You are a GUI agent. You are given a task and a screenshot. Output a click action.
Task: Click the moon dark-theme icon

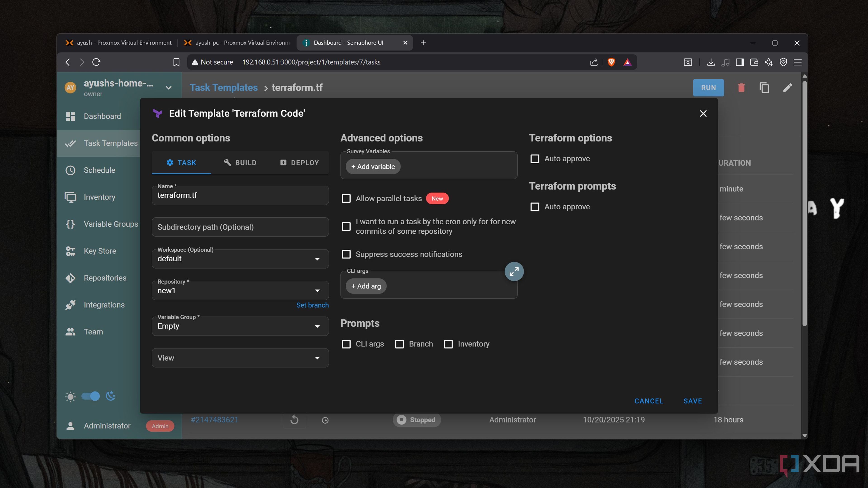111,396
